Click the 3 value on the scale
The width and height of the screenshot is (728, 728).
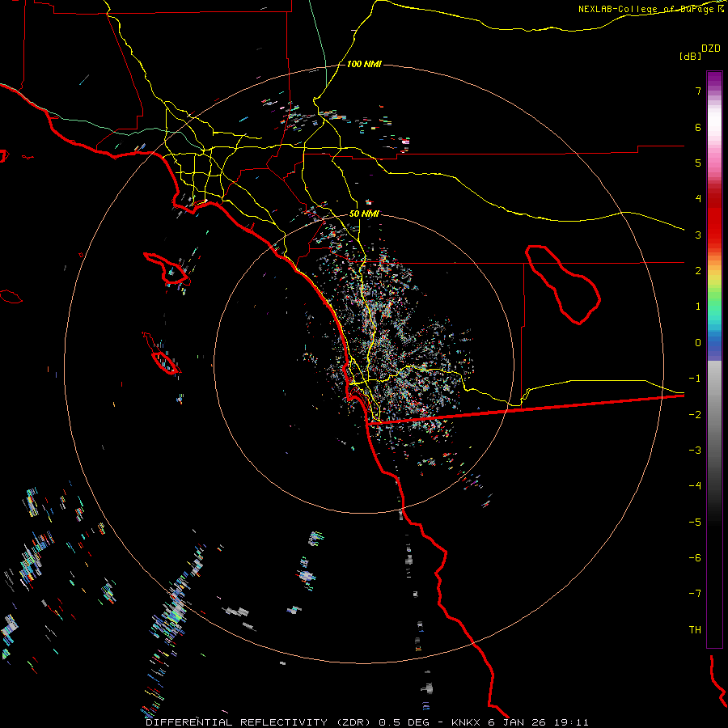(698, 235)
